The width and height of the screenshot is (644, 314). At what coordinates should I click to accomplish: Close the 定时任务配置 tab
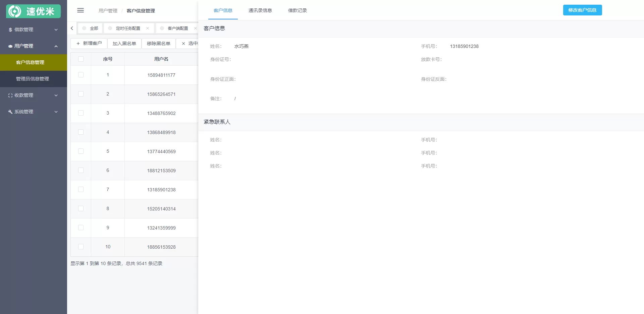pyautogui.click(x=148, y=28)
